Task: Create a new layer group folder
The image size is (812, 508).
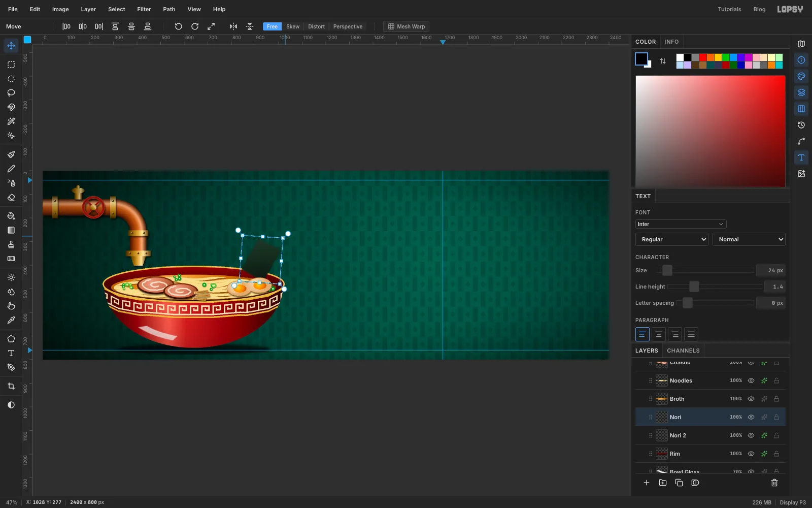Action: (663, 483)
